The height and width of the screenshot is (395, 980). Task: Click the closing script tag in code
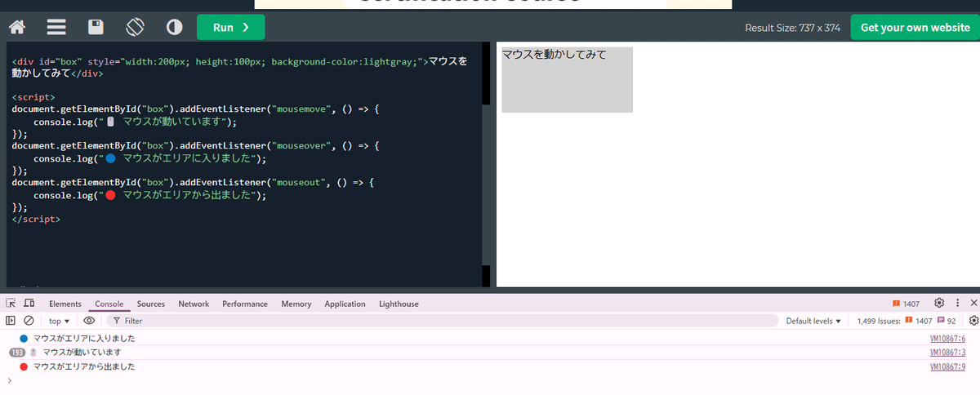click(36, 220)
